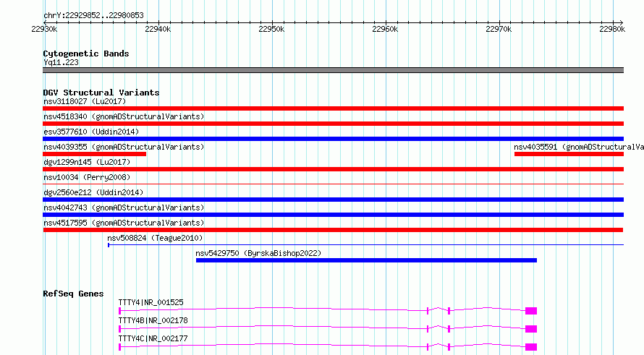644x355 pixels.
Task: Click the TTTY4C|NR_002177 gene label
Action: coord(153,338)
